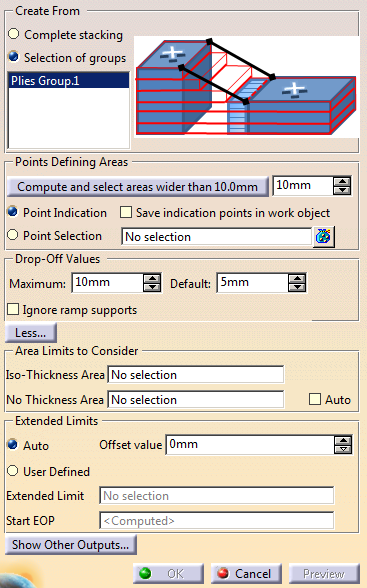Viewport: 367px width, 588px height.
Task: Select the Complete stacking radio option
Action: point(13,34)
